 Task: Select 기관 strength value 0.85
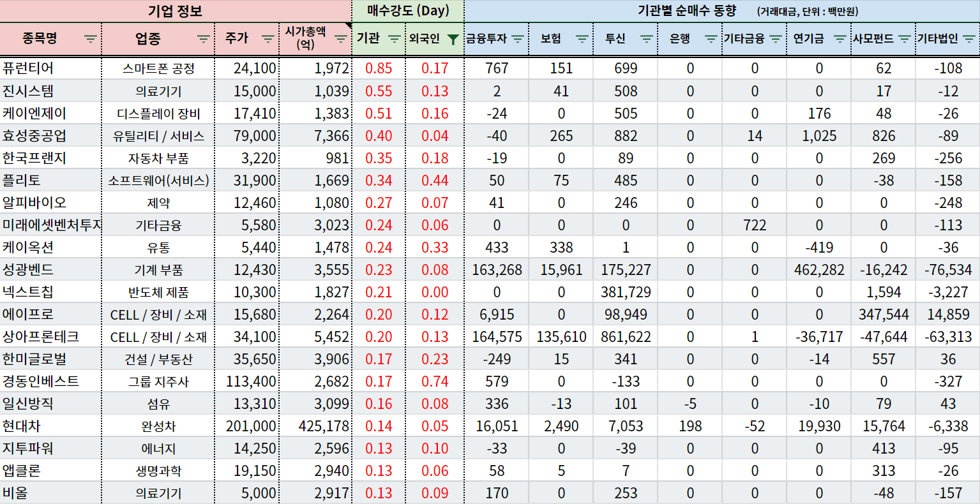pos(379,68)
